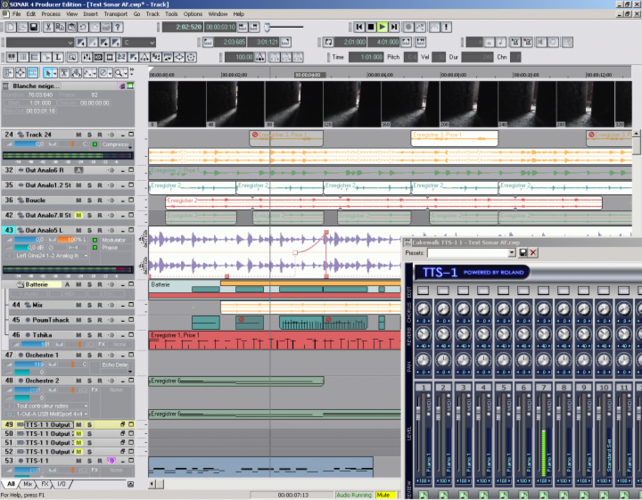Viewport: 642px width, 500px height.
Task: Click the yellow Mute indicator in status bar
Action: point(385,495)
